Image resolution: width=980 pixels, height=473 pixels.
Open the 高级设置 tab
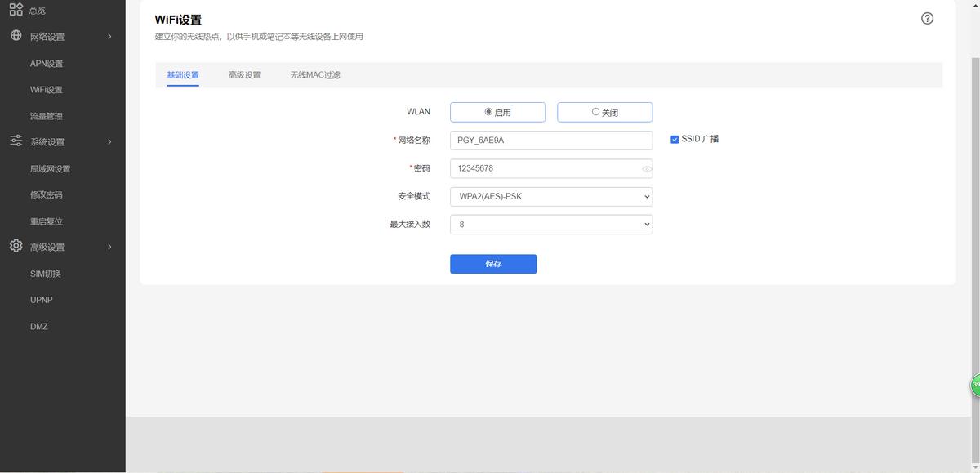tap(244, 74)
